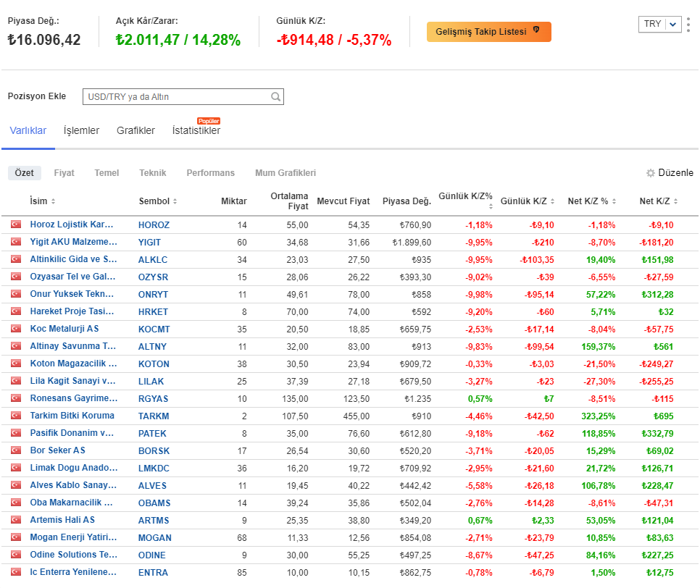The image size is (700, 588).
Task: Click the flag icon in the KOCMT row
Action: (x=16, y=329)
